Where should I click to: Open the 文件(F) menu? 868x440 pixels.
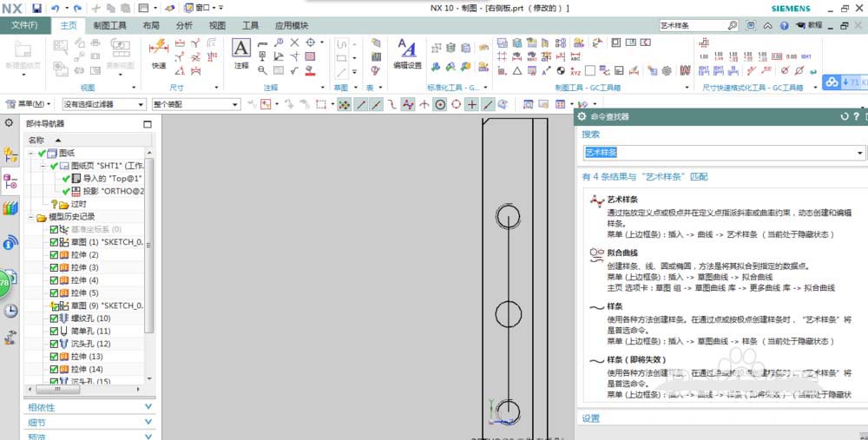click(x=25, y=26)
